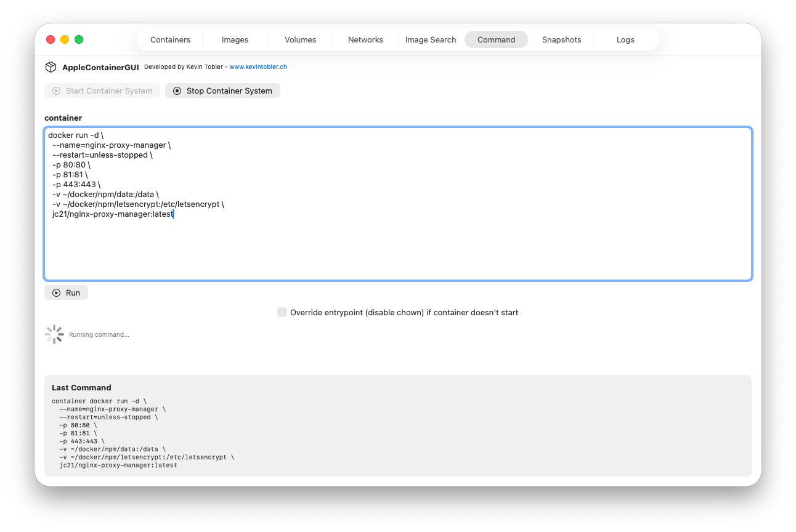796x532 pixels.
Task: Click inside the docker command text area
Action: click(397, 203)
